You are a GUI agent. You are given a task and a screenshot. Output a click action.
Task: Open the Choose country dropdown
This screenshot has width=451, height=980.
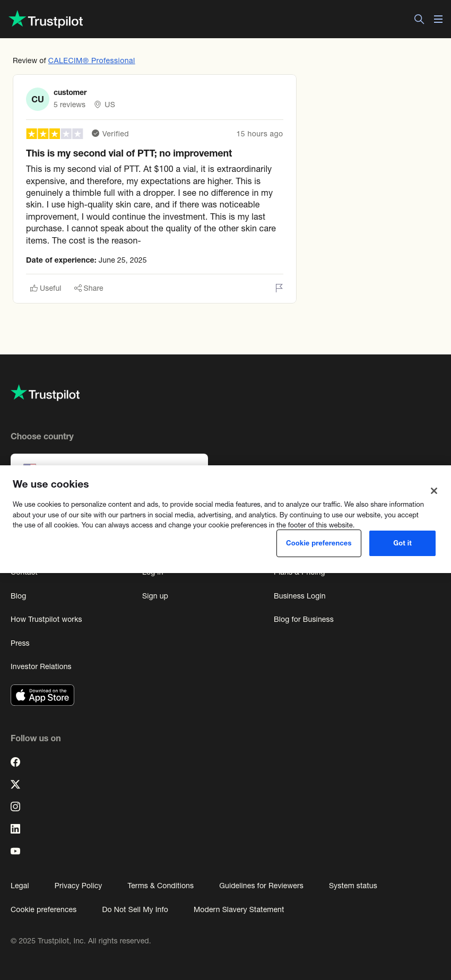pos(109,459)
